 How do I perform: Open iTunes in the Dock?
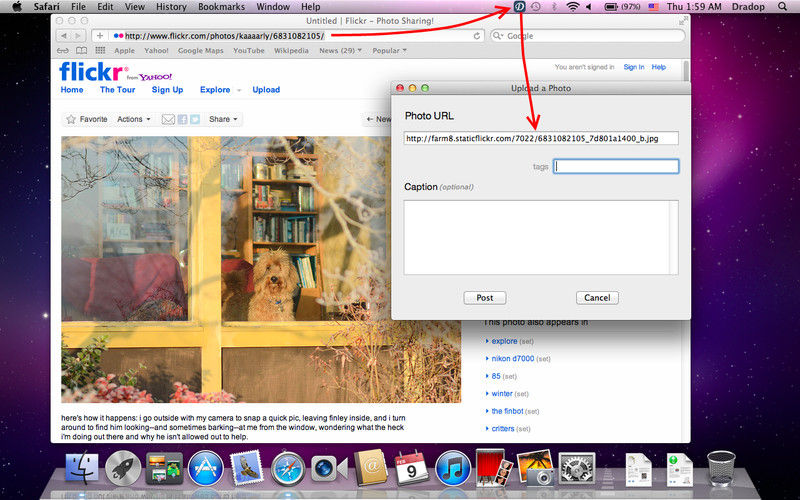coord(453,468)
